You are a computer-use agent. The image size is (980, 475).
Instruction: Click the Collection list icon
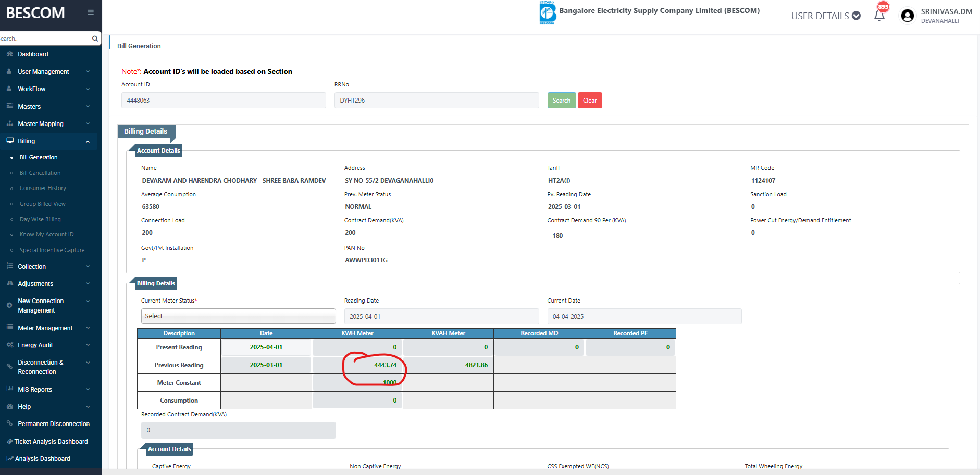click(x=10, y=266)
